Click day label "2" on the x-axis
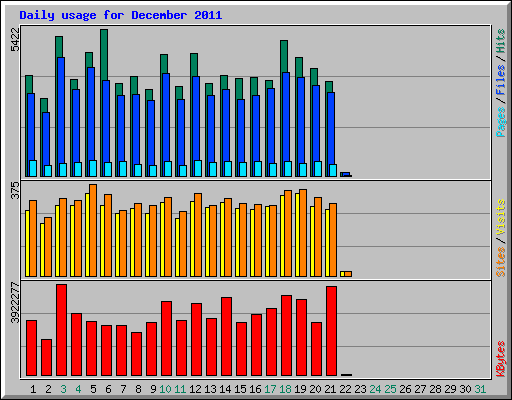Image resolution: width=512 pixels, height=400 pixels. tap(48, 389)
